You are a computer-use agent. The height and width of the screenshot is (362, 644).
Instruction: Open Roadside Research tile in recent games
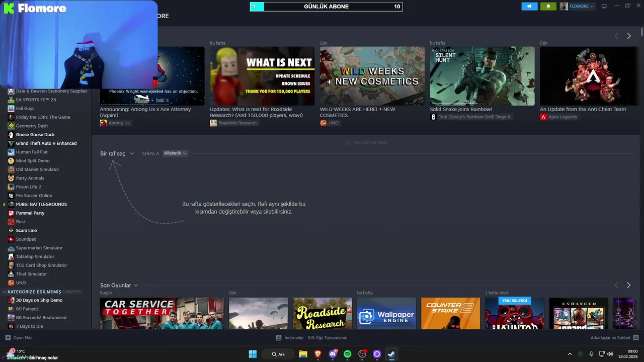tap(323, 313)
